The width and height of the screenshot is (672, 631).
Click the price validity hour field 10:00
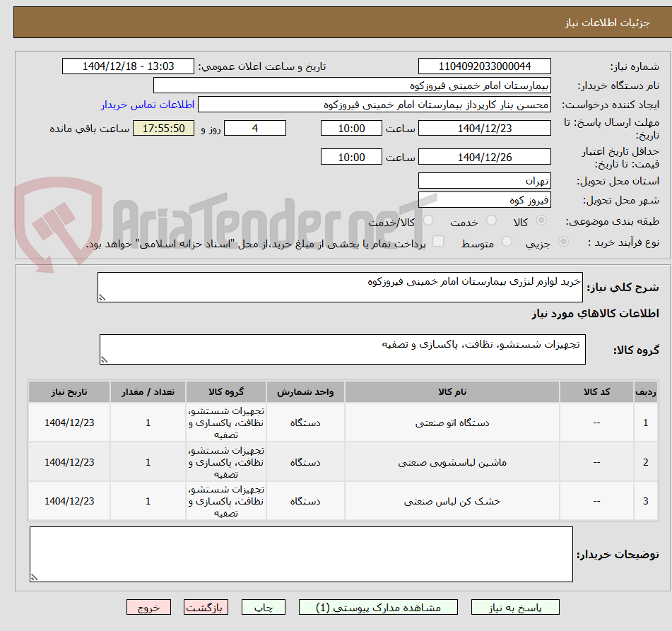(x=351, y=157)
